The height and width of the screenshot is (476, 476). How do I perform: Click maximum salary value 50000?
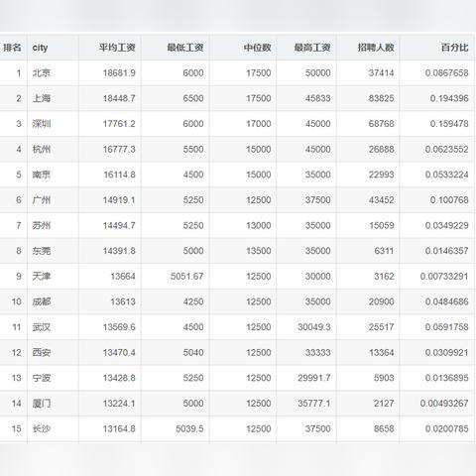click(x=318, y=73)
